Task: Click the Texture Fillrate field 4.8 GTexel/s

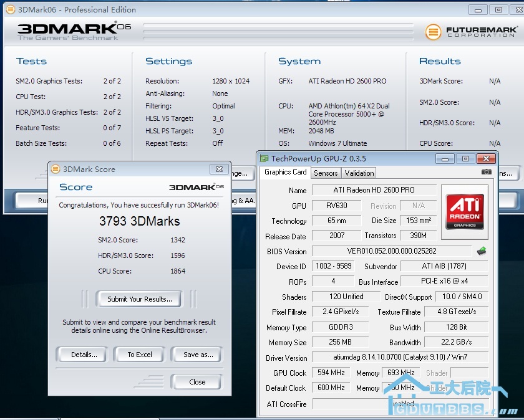Action: (x=456, y=312)
